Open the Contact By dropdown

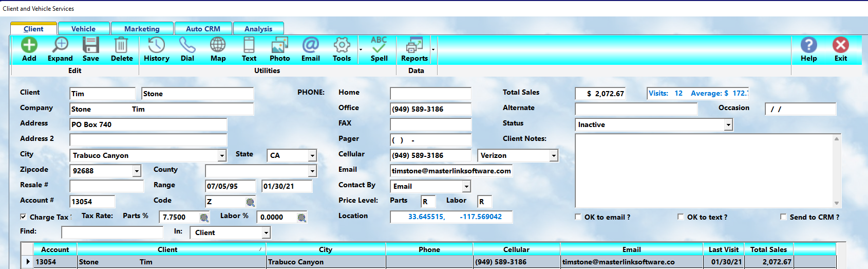click(x=466, y=187)
